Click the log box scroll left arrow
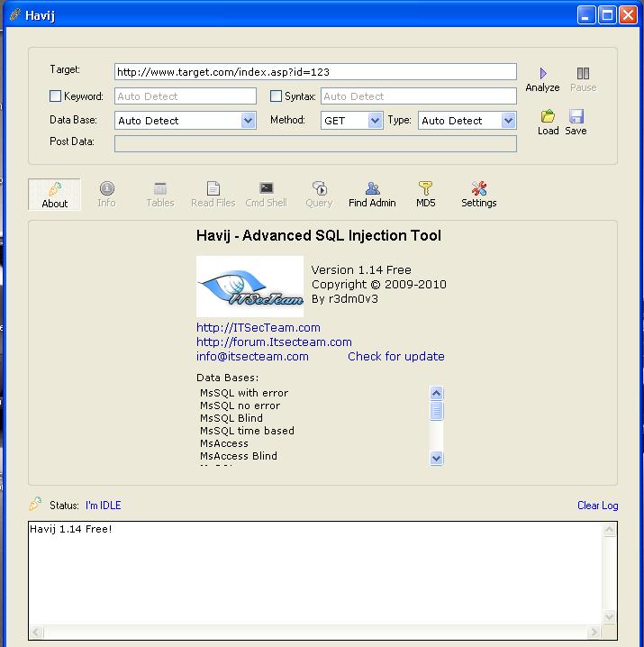 coord(36,632)
